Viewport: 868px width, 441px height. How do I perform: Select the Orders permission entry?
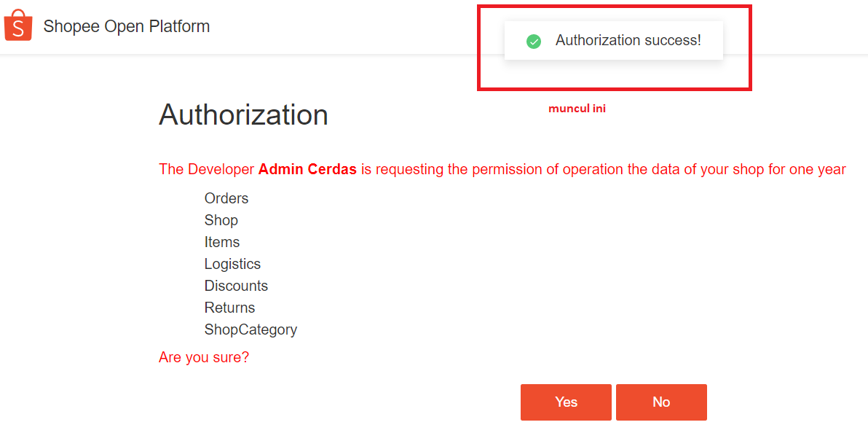tap(226, 198)
